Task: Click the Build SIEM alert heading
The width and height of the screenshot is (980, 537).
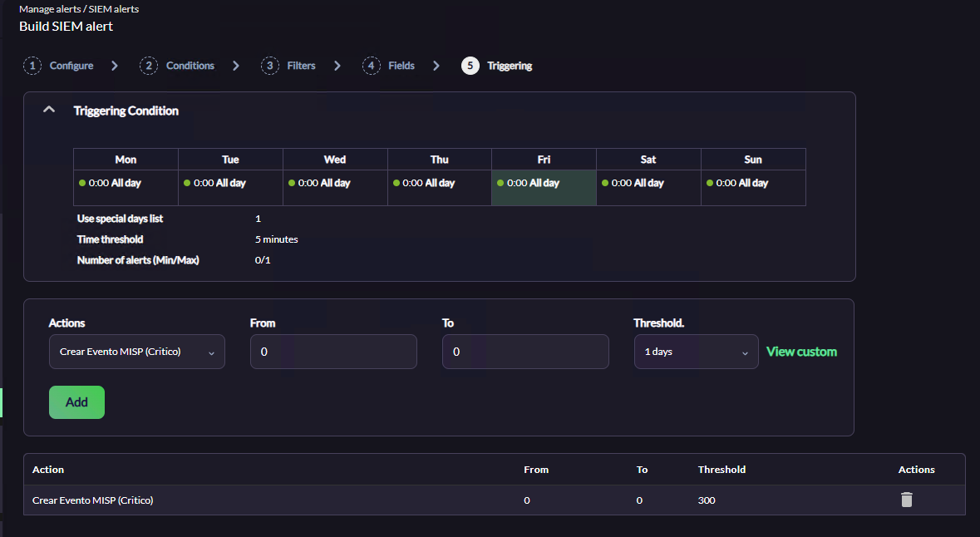Action: 66,27
